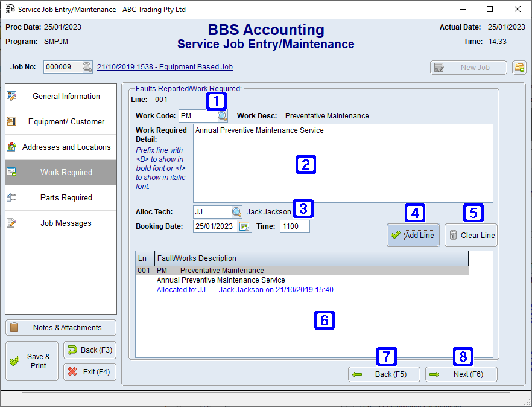Click the Time field showing 1100
This screenshot has width=532, height=407.
294,226
